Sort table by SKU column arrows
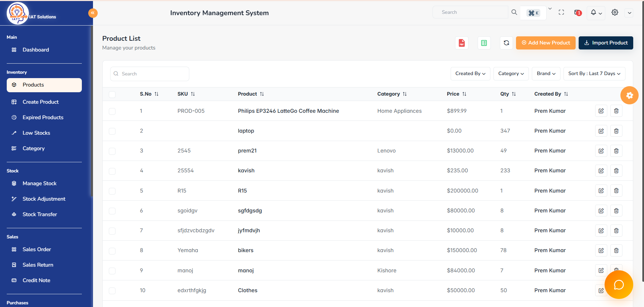The width and height of the screenshot is (644, 307). pos(193,94)
